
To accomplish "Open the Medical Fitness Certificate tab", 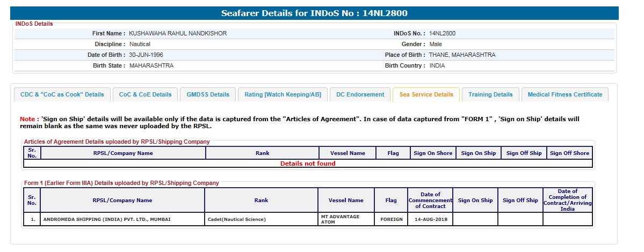I will (x=565, y=94).
